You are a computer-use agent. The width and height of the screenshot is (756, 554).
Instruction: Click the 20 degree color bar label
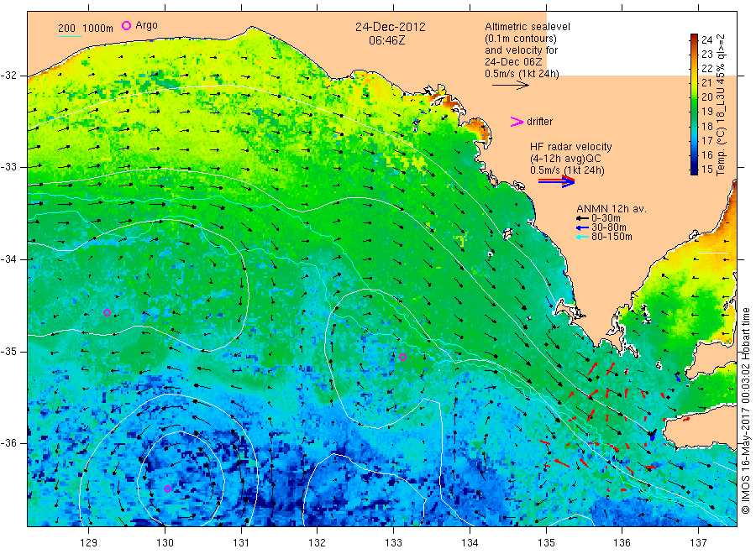point(706,97)
